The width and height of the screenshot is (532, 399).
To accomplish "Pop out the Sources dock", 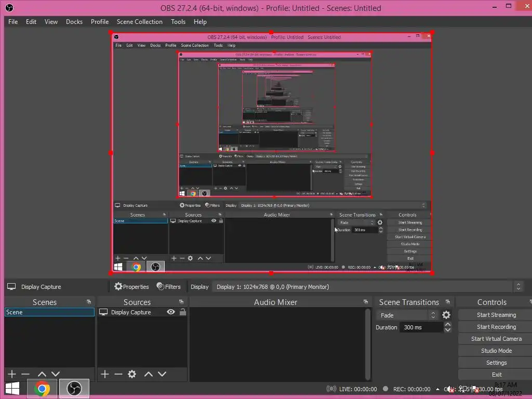I will pyautogui.click(x=181, y=302).
